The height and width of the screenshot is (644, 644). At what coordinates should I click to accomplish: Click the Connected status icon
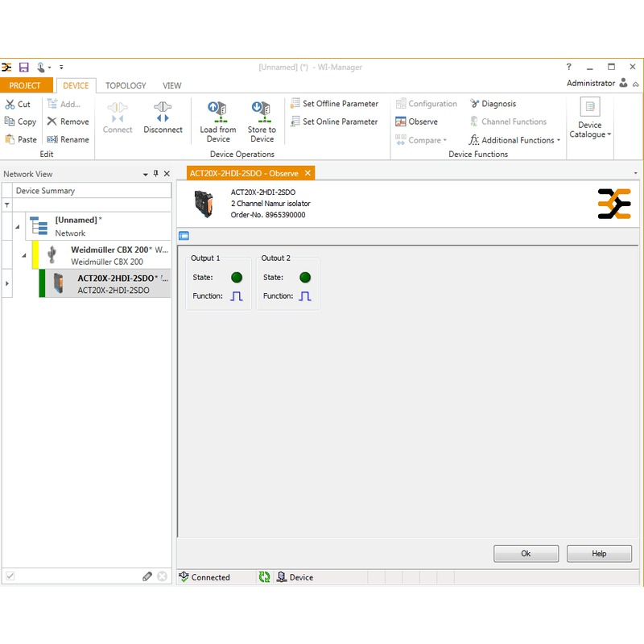(x=184, y=576)
